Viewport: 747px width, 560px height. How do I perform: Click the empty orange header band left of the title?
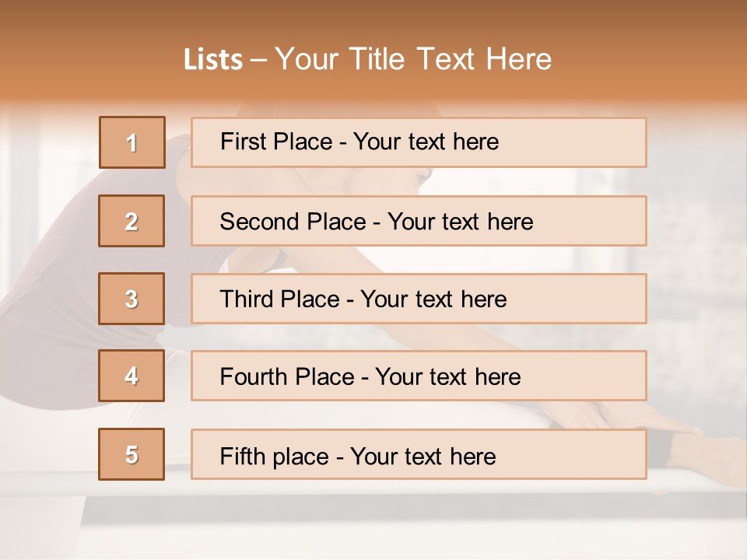coord(86,58)
